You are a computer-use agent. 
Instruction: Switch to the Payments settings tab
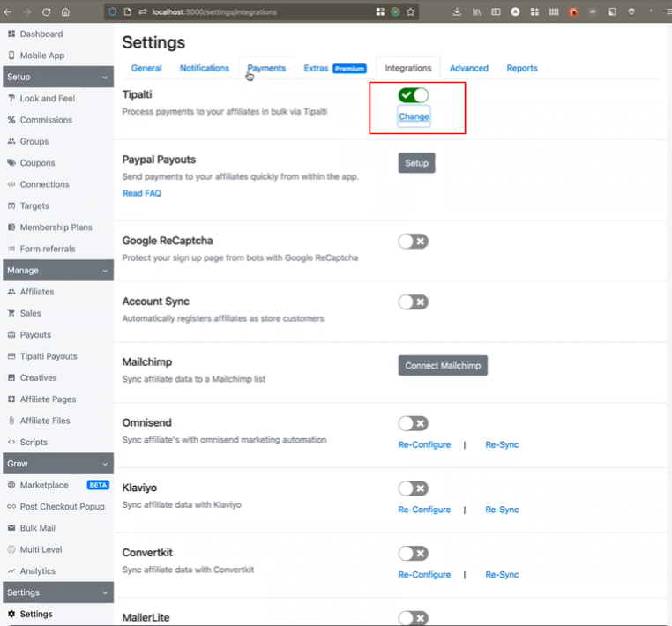[x=265, y=68]
